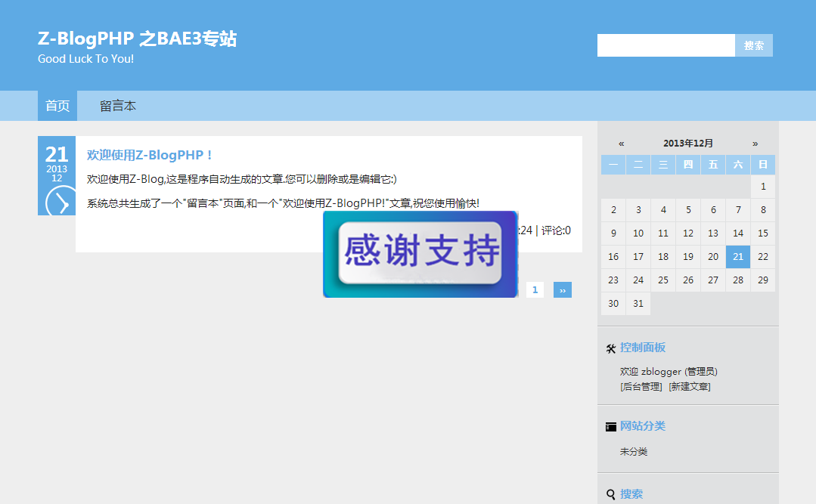Select December 1 in the calendar

pyautogui.click(x=763, y=186)
